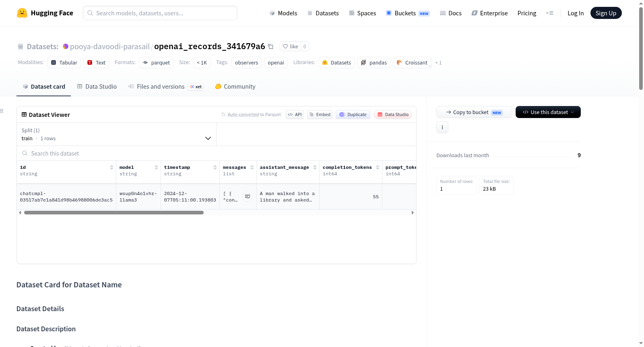The width and height of the screenshot is (644, 347).
Task: Click the Dataset Viewer grid icon
Action: pos(24,115)
